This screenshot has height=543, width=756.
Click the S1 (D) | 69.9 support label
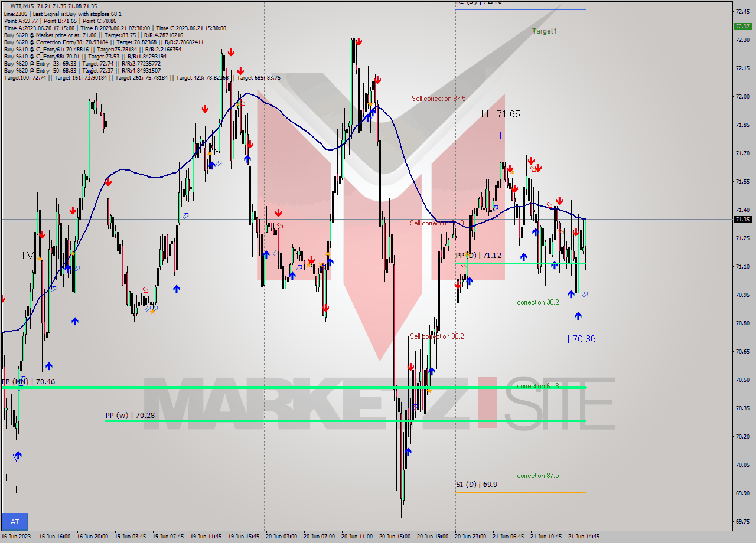pos(476,485)
